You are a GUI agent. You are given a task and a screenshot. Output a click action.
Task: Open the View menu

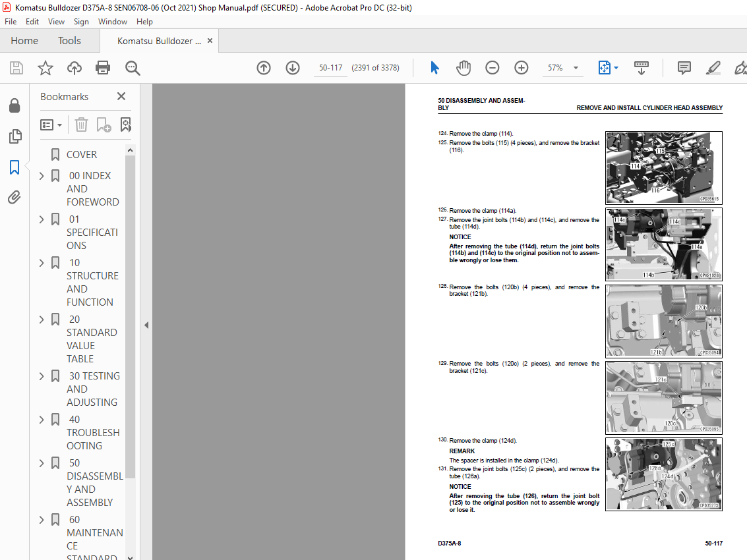point(56,22)
